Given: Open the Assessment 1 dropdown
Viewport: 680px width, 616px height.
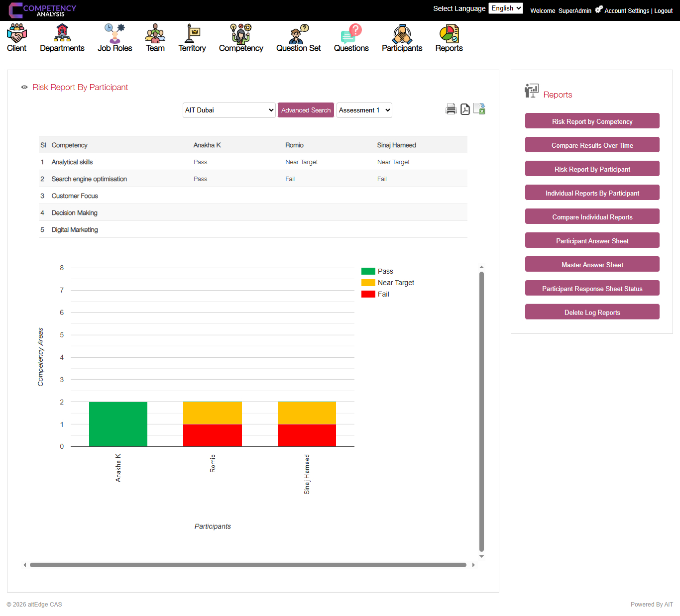Looking at the screenshot, I should point(364,110).
